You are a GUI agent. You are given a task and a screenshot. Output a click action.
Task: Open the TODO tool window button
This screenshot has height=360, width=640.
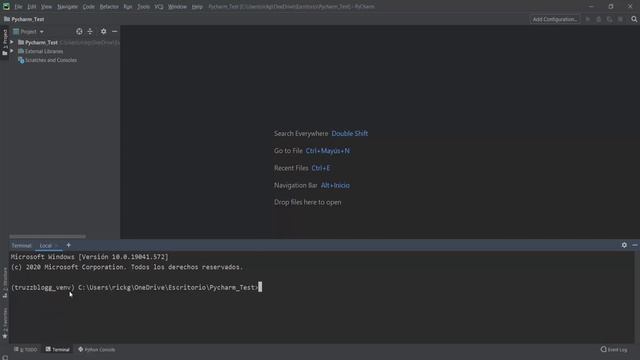26,349
